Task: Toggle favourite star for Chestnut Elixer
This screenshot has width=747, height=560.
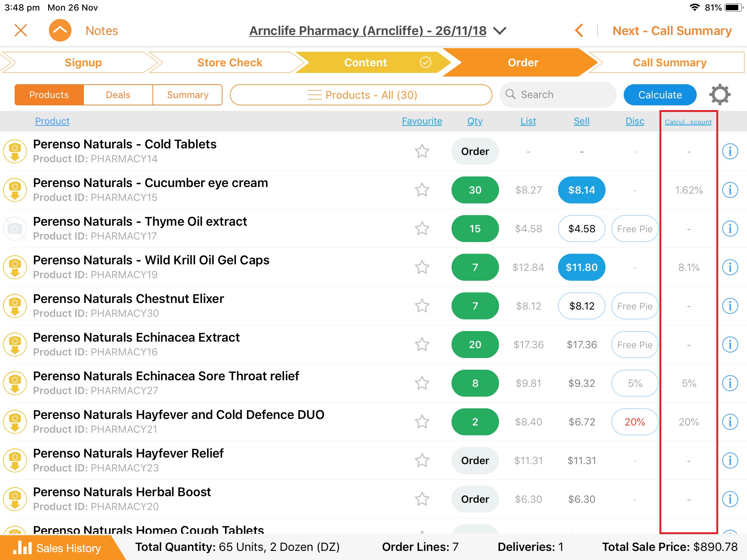Action: (422, 306)
